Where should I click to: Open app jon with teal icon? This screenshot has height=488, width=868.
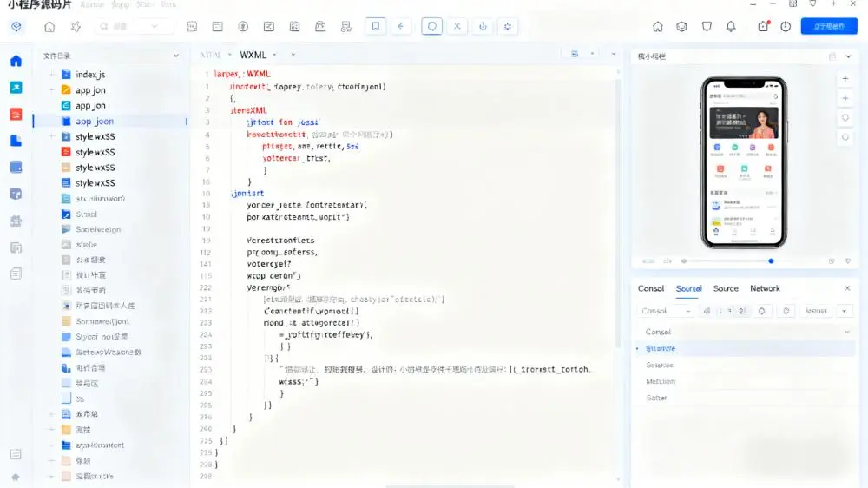point(90,105)
